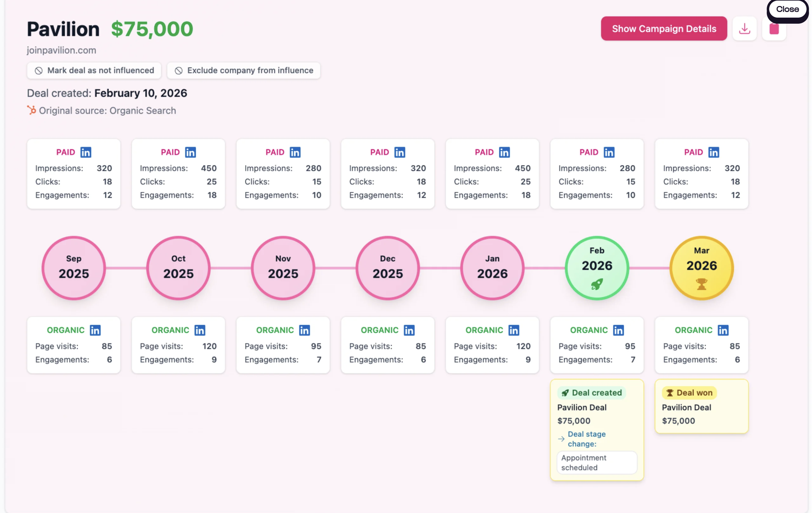The image size is (812, 513).
Task: Close the Pavilion deal panel
Action: 787,9
